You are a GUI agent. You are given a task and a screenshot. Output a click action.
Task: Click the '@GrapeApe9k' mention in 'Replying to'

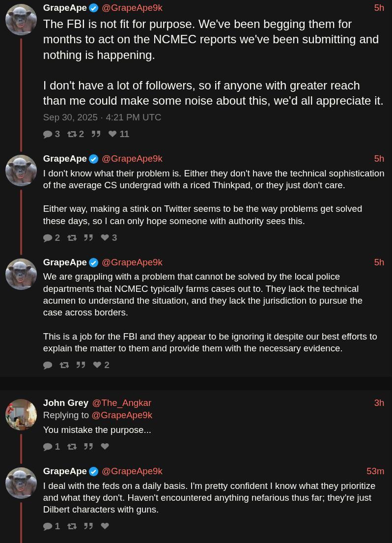point(122,415)
